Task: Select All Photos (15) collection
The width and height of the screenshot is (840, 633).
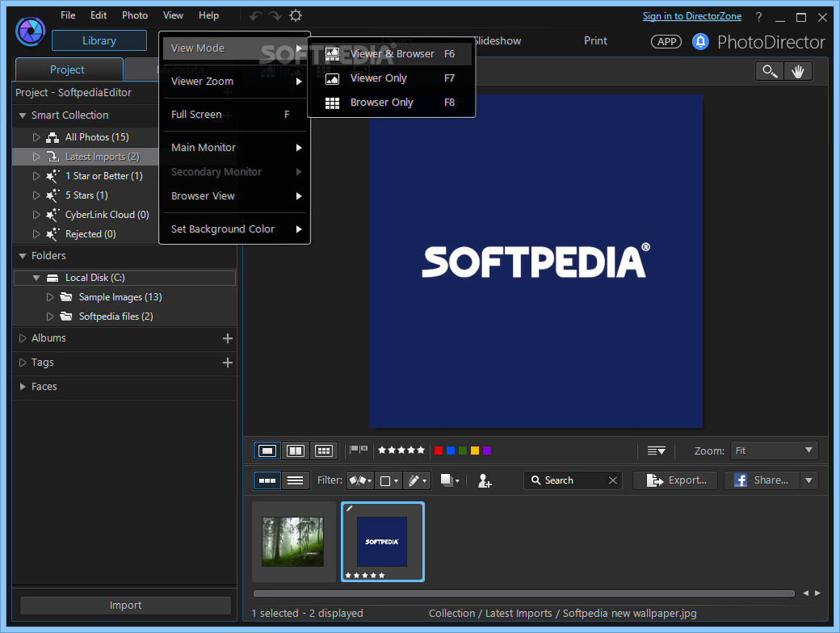Action: (x=97, y=137)
